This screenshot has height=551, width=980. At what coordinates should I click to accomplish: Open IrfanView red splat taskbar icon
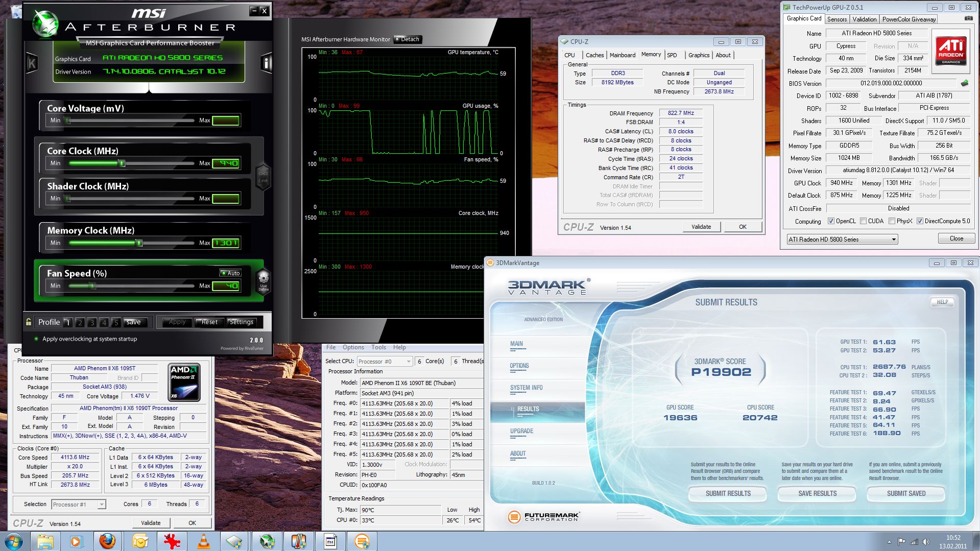coord(172,541)
